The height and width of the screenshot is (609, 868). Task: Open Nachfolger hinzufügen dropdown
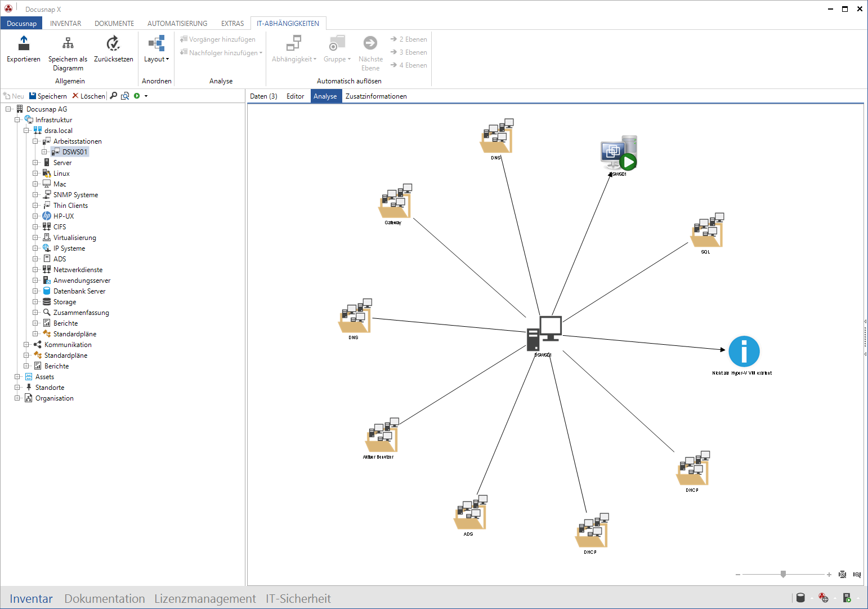[x=221, y=53]
